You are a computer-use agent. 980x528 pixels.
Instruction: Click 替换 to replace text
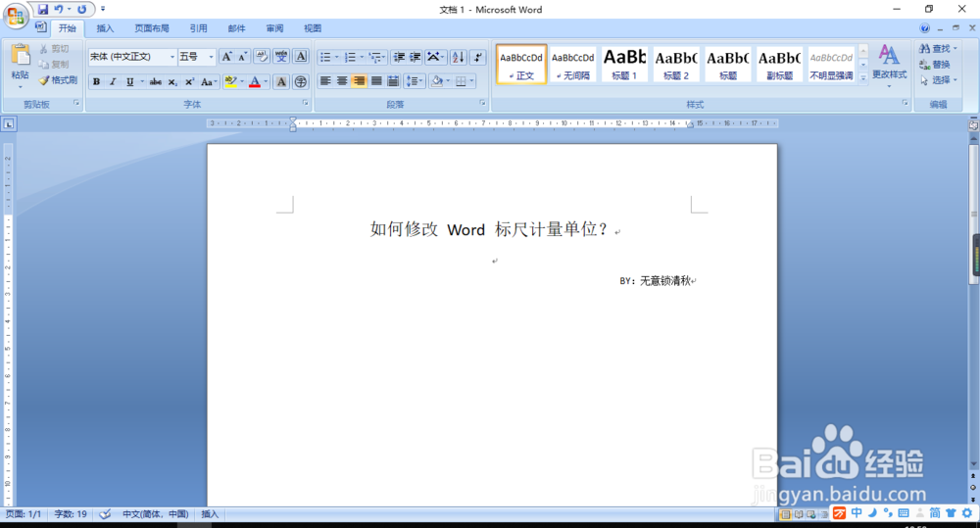point(935,65)
